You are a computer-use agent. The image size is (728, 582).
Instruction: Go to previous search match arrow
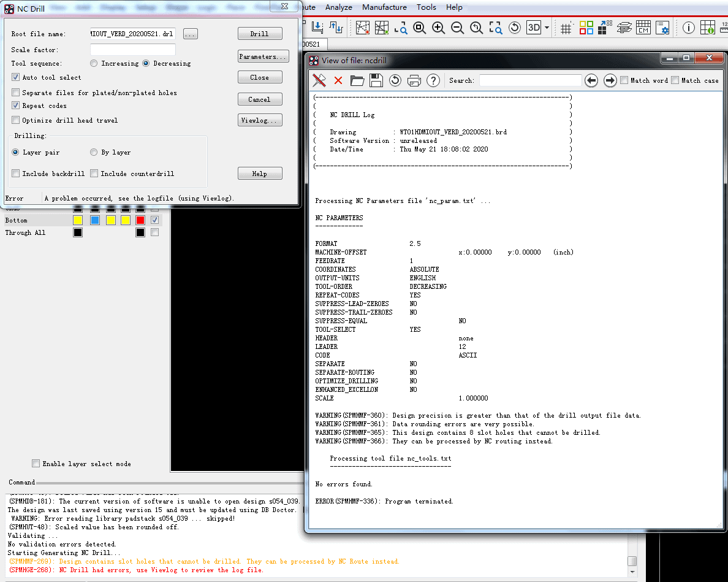tap(591, 80)
